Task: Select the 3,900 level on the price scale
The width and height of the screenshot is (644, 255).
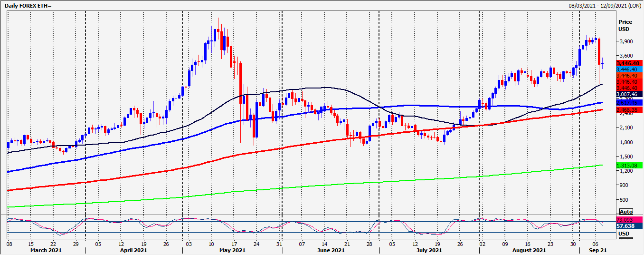Action: coord(625,41)
